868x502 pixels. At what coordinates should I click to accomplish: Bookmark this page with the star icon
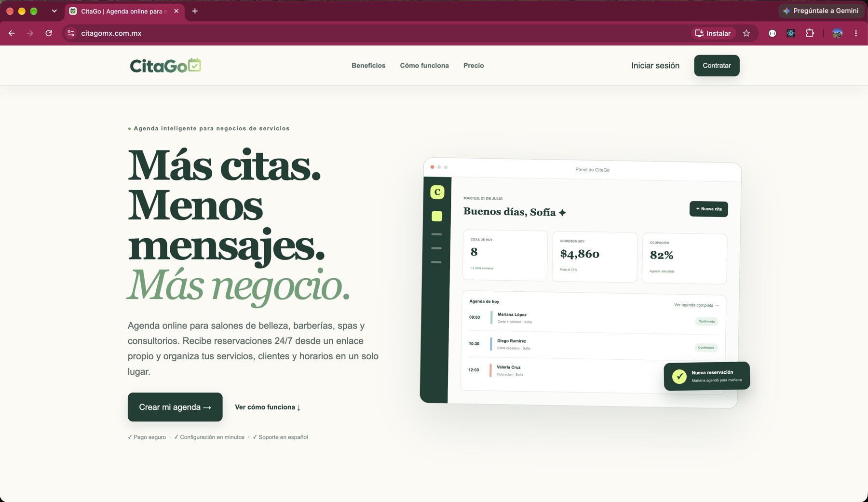[x=746, y=33]
